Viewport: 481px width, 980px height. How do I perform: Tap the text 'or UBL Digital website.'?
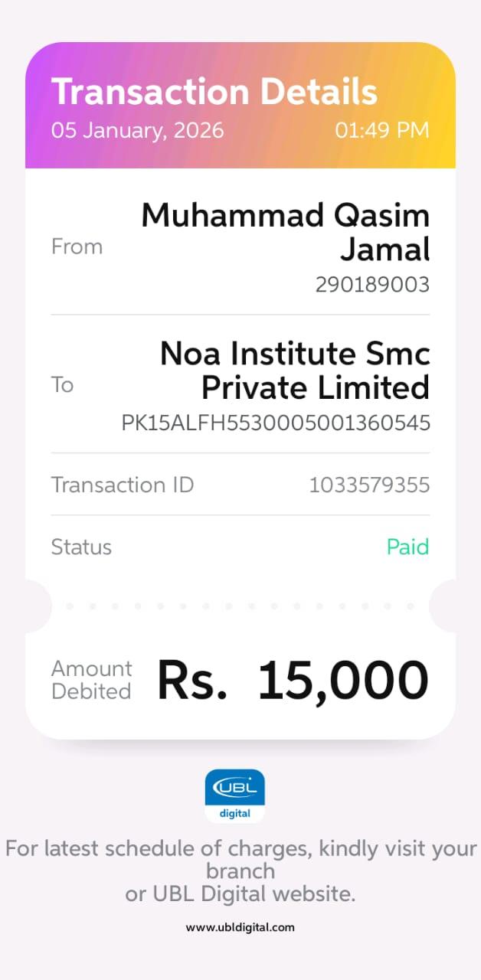240,893
